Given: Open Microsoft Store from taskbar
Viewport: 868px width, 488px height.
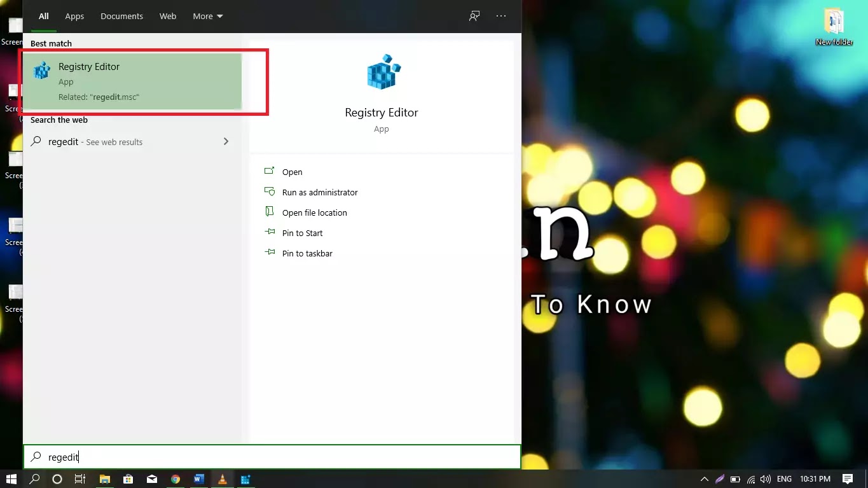Looking at the screenshot, I should pyautogui.click(x=128, y=479).
